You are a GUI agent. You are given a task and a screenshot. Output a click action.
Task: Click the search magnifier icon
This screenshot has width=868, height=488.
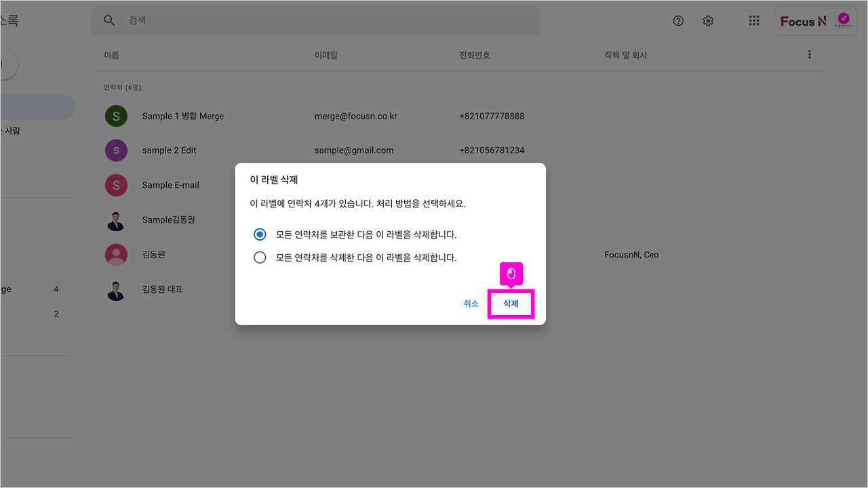point(109,20)
